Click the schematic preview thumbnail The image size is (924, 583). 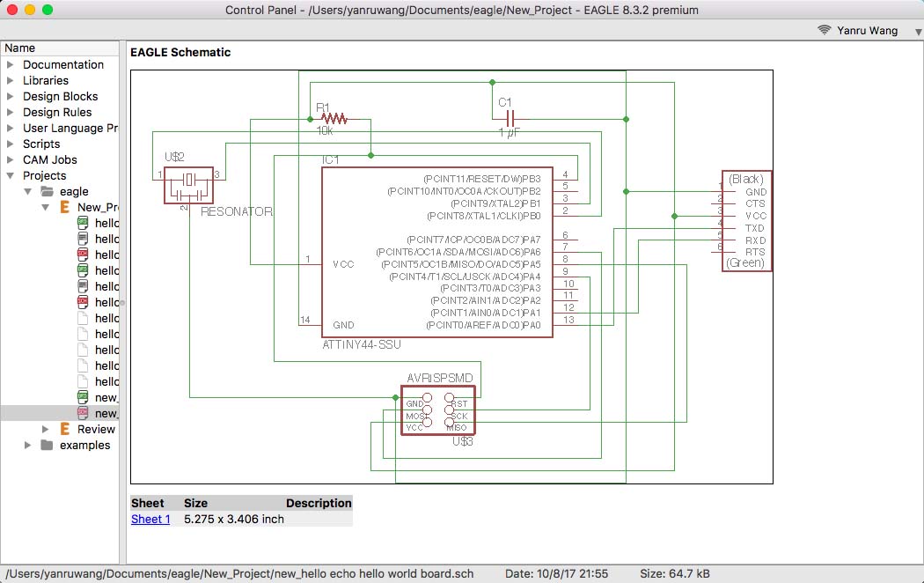click(x=451, y=277)
